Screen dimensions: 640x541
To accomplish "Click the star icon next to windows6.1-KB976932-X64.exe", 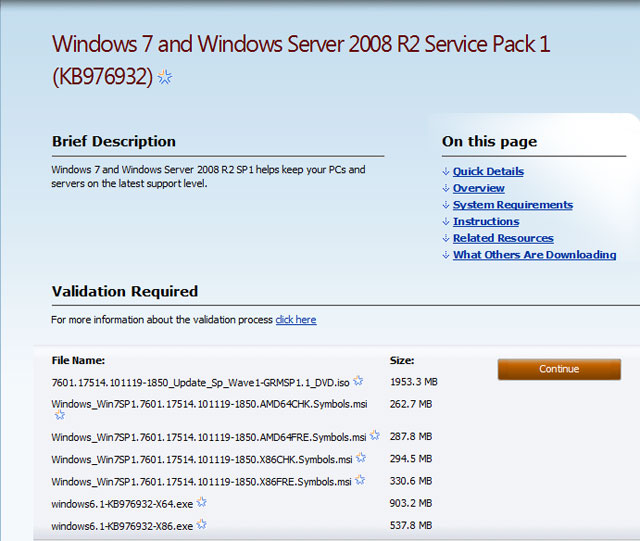I will click(x=202, y=502).
